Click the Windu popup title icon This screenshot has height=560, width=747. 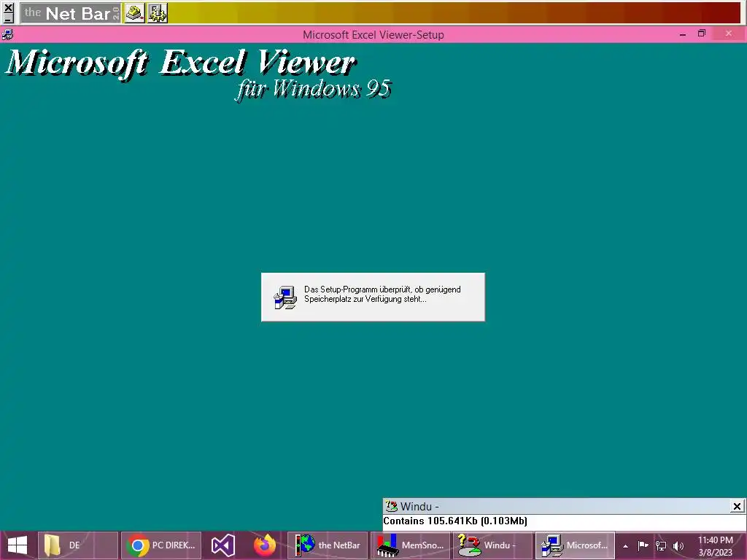pyautogui.click(x=391, y=506)
